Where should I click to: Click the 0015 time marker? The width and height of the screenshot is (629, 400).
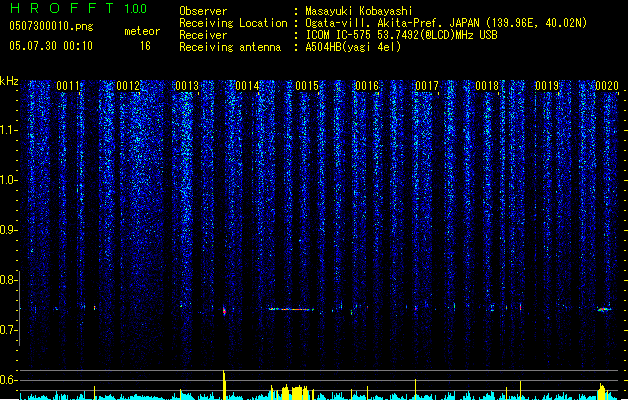[x=307, y=86]
